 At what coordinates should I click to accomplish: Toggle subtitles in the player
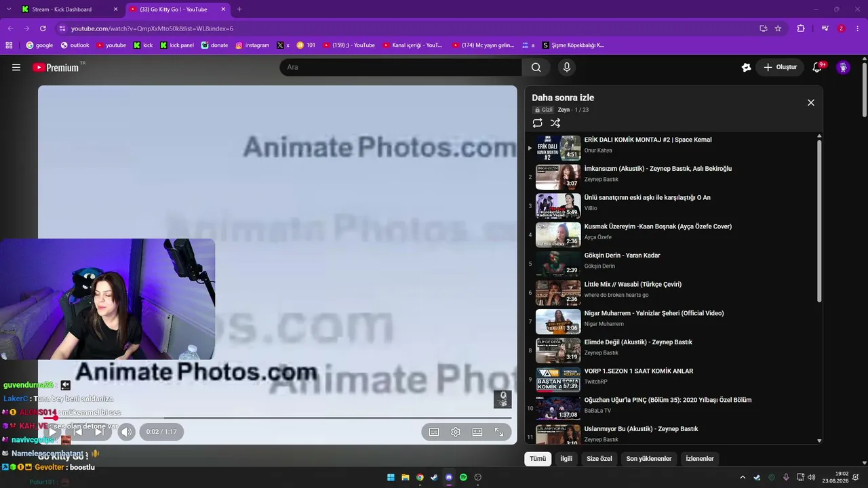pyautogui.click(x=434, y=432)
